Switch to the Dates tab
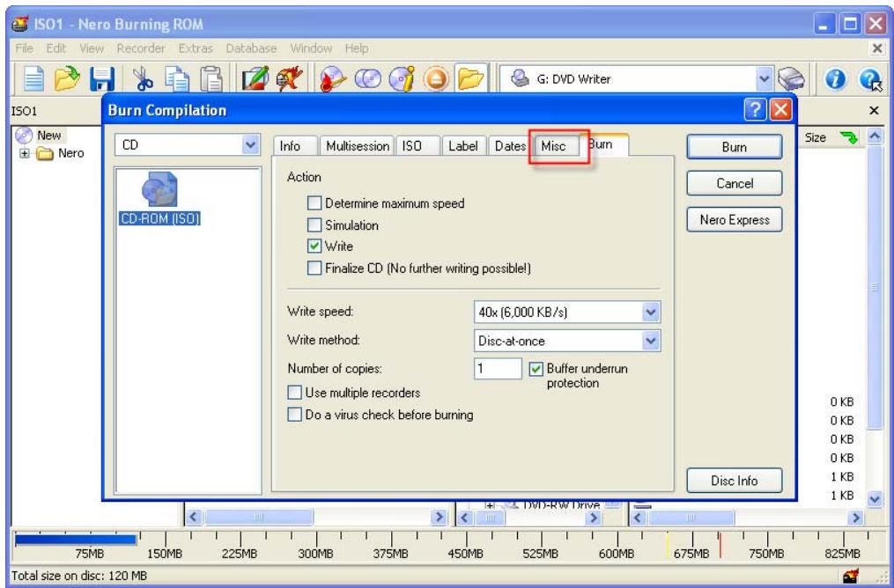This screenshot has height=588, width=894. click(510, 146)
